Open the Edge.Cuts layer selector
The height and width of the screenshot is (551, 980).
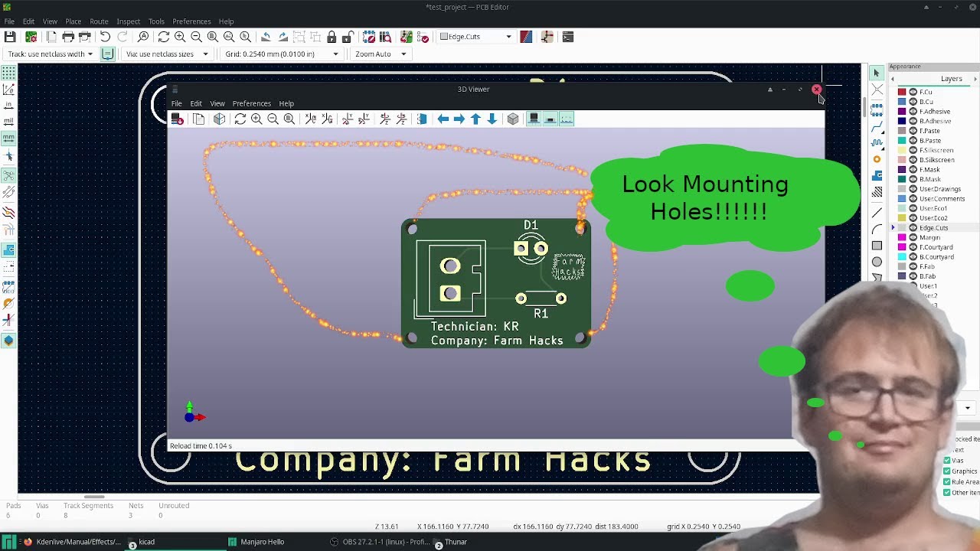pyautogui.click(x=475, y=37)
